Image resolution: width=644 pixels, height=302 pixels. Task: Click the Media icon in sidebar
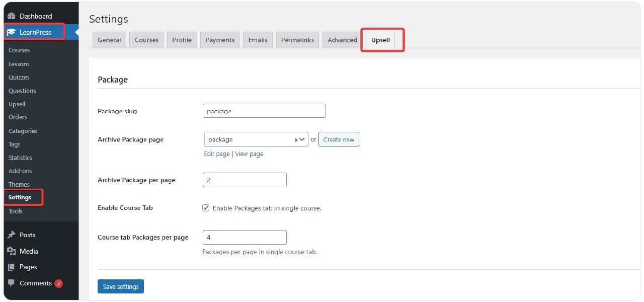12,251
